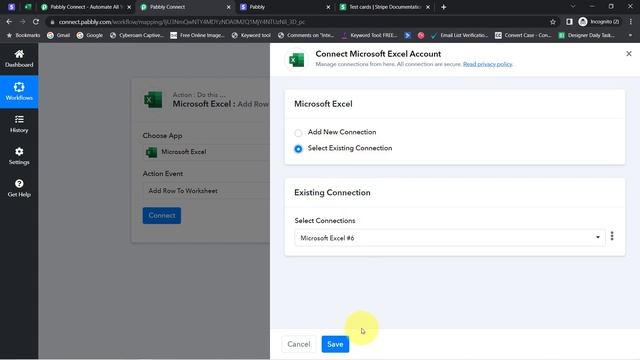This screenshot has height=360, width=640.
Task: Select the Add New Connection radio button
Action: pos(298,133)
